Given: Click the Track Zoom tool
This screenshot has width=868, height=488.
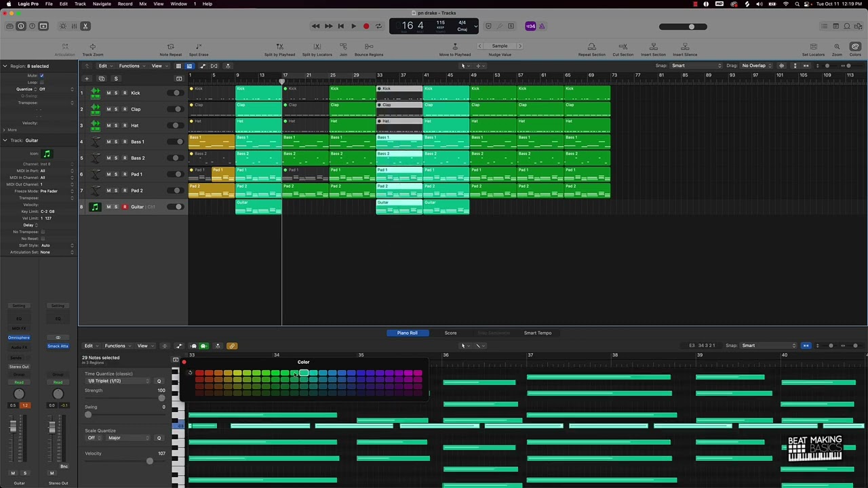Looking at the screenshot, I should point(93,49).
